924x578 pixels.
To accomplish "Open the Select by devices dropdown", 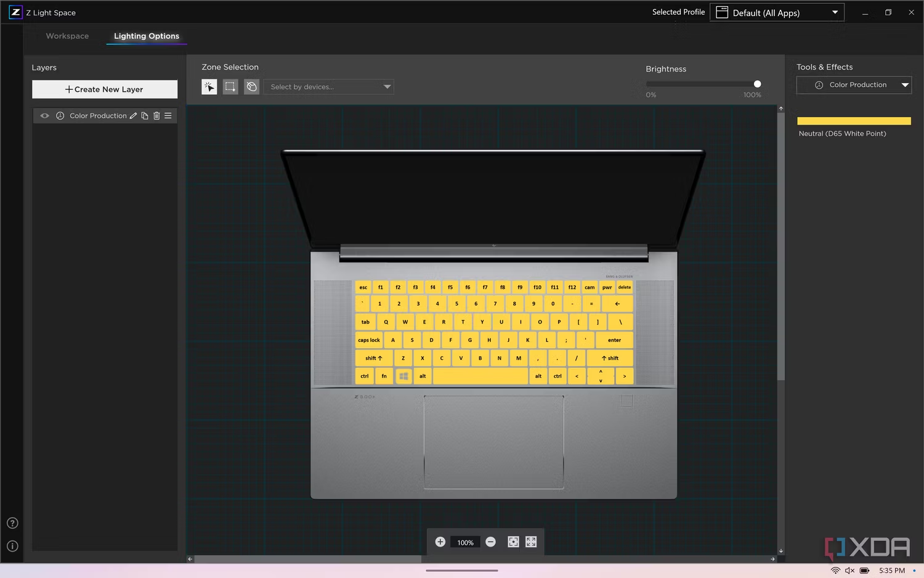I will [x=328, y=87].
